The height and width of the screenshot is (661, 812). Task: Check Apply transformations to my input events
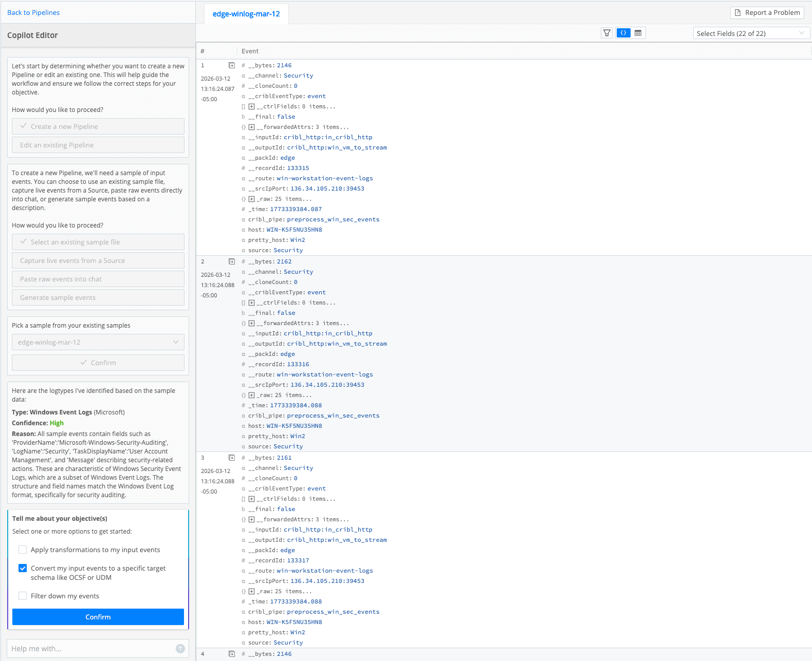tap(23, 550)
